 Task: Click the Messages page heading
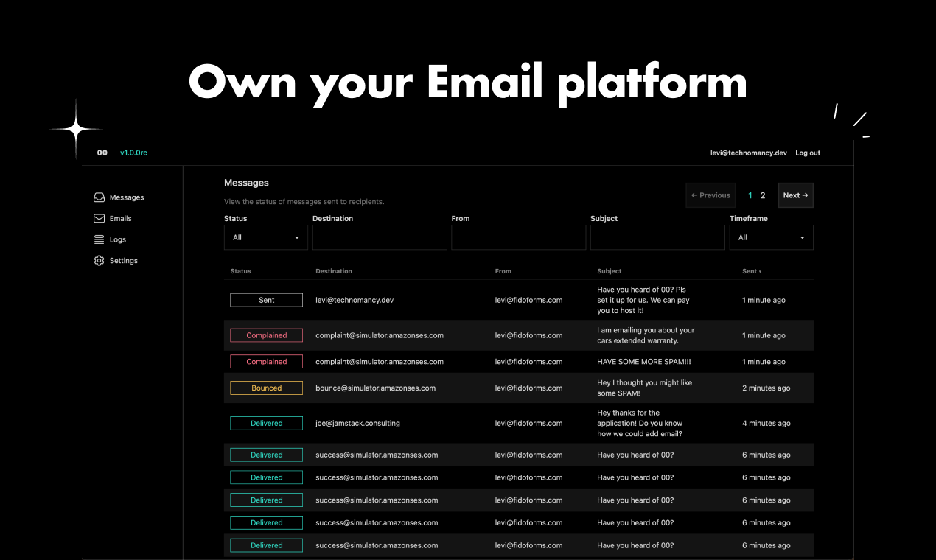(x=246, y=183)
